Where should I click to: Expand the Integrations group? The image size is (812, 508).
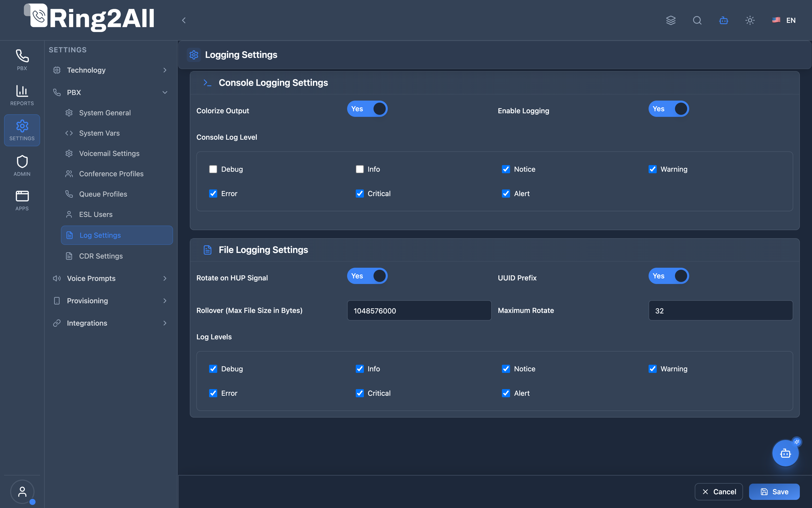[x=110, y=323]
